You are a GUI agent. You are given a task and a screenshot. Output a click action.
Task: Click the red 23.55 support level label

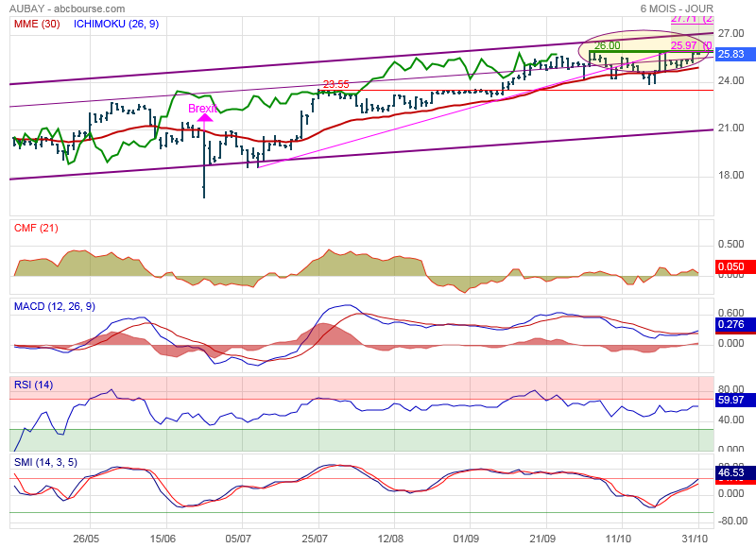tap(336, 84)
